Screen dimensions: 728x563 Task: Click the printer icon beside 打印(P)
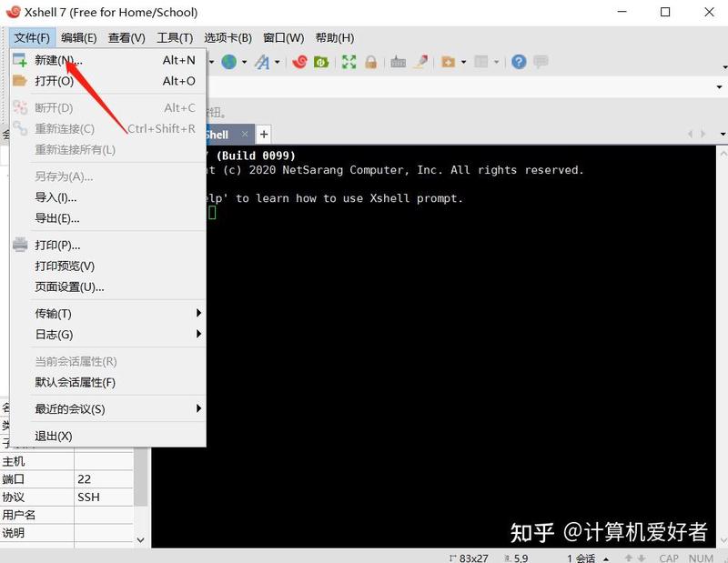20,245
